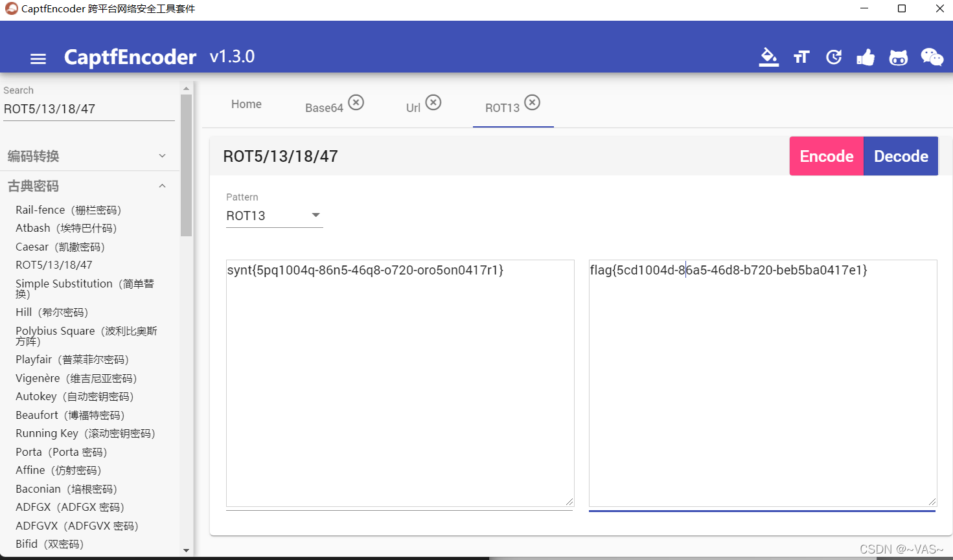Open Simple Substitution (简单替换)
953x560 pixels.
(x=85, y=289)
